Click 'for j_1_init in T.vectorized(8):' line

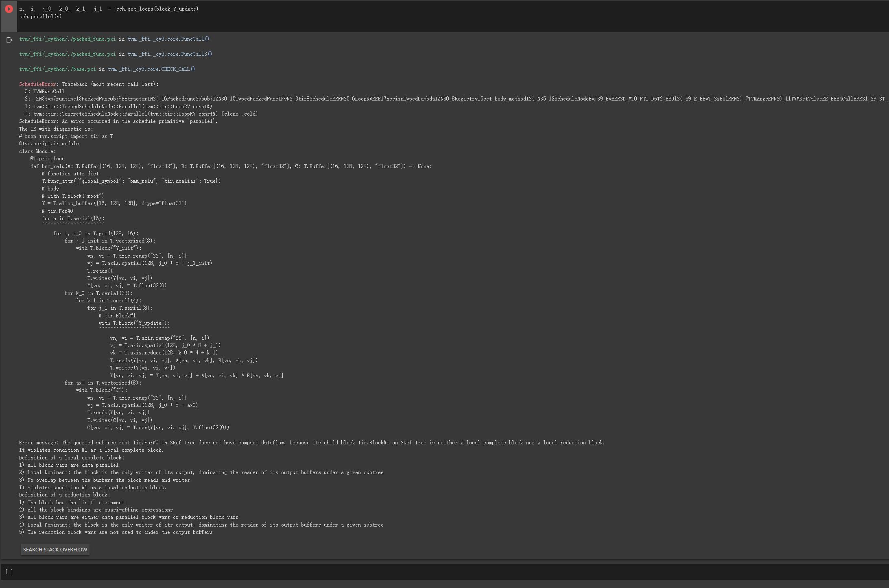click(110, 241)
